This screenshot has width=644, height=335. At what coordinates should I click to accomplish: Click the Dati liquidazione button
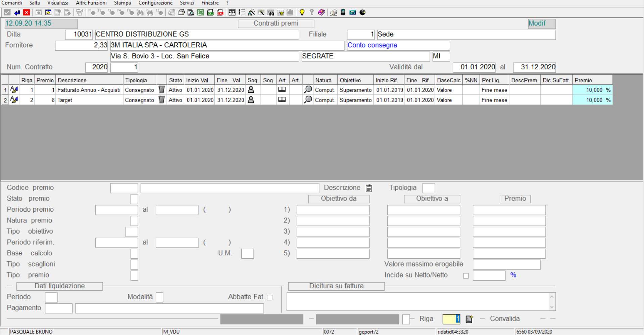click(x=60, y=286)
